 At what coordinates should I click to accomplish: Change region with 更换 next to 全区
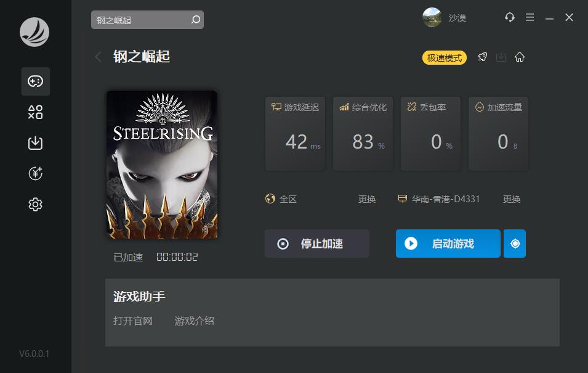point(367,199)
